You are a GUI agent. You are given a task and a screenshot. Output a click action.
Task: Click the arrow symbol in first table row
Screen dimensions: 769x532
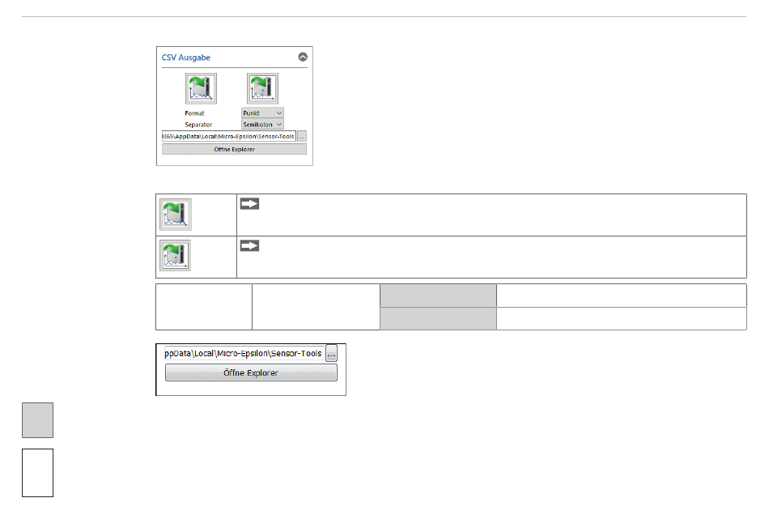coord(249,204)
